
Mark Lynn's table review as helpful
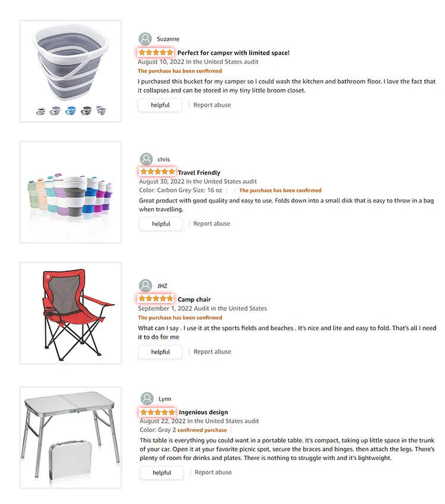[161, 473]
